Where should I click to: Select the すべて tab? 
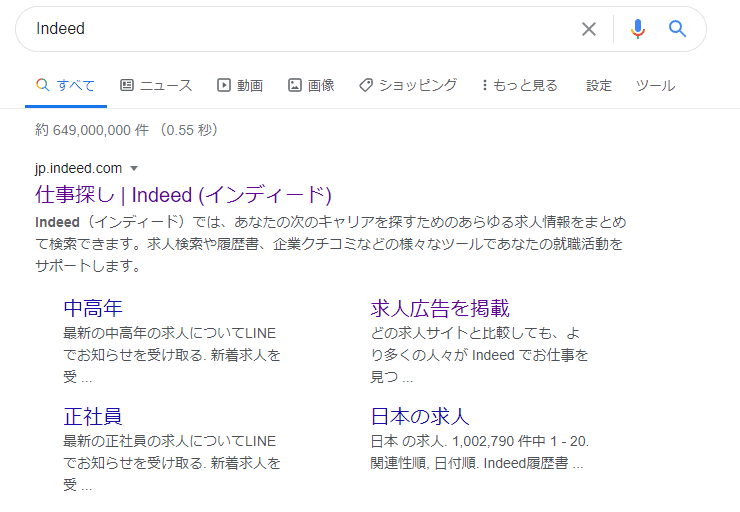point(66,85)
